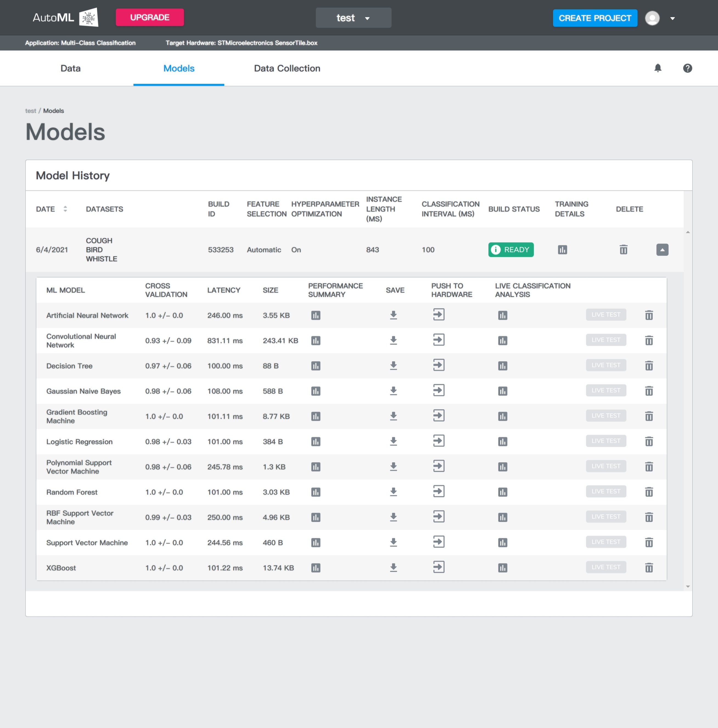Delete build 533253 from model history

[x=624, y=250]
